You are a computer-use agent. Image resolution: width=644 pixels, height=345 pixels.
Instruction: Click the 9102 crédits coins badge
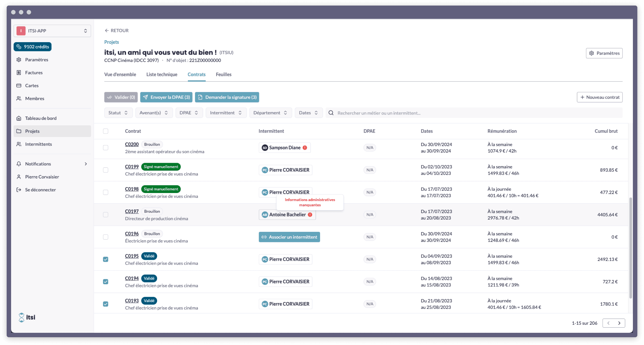[32, 47]
